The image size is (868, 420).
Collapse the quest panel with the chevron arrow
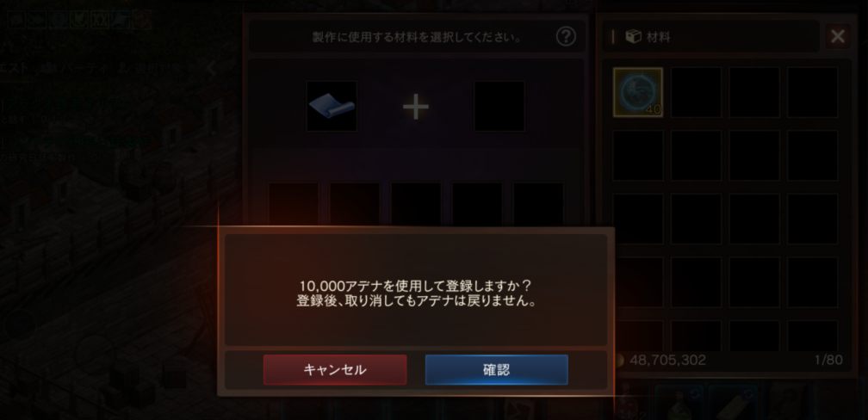click(211, 69)
